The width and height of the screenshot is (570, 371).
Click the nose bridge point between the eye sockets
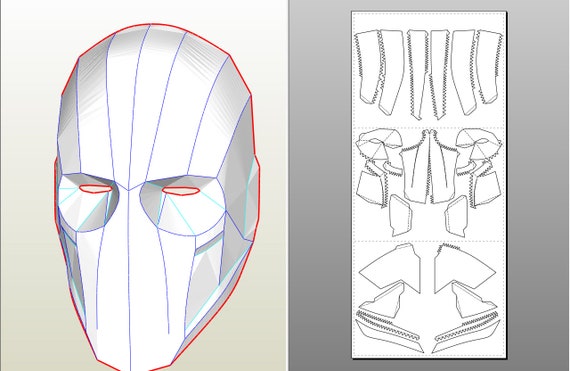tap(128, 189)
